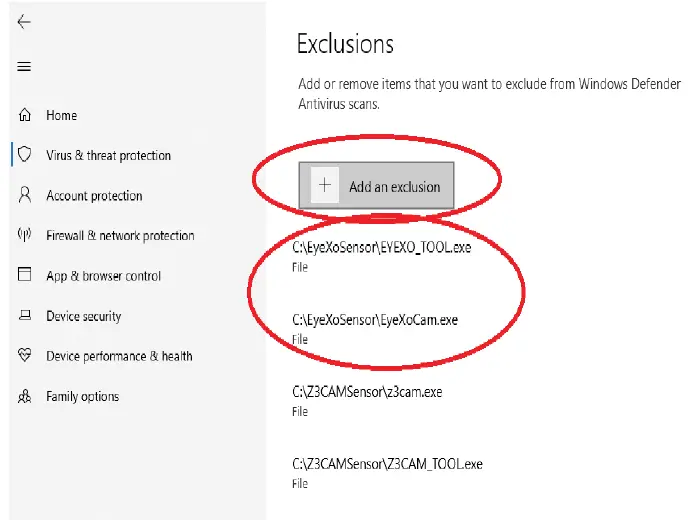691x520 pixels.
Task: Click the Device performance & health heart icon
Action: coord(25,356)
